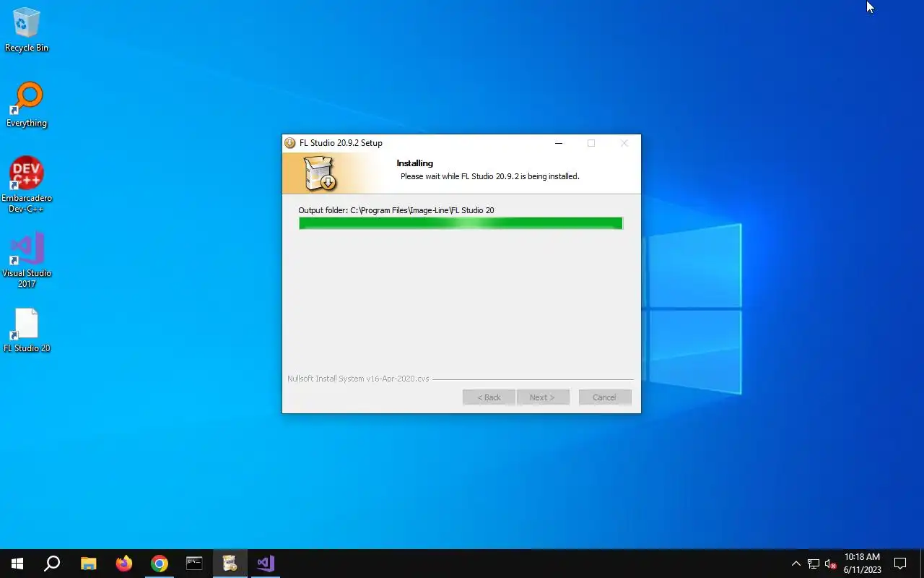The width and height of the screenshot is (924, 578).
Task: Open File Explorer from the taskbar
Action: pos(88,564)
